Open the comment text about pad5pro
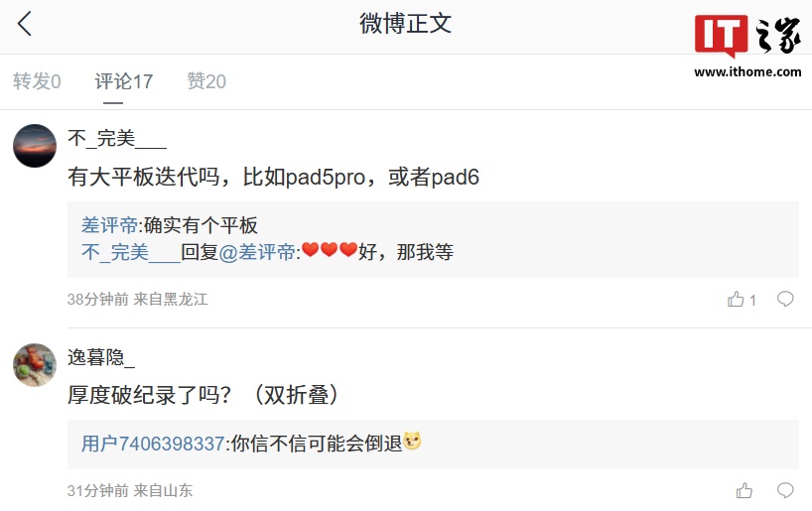Screen dimensions: 812x511 click(273, 177)
